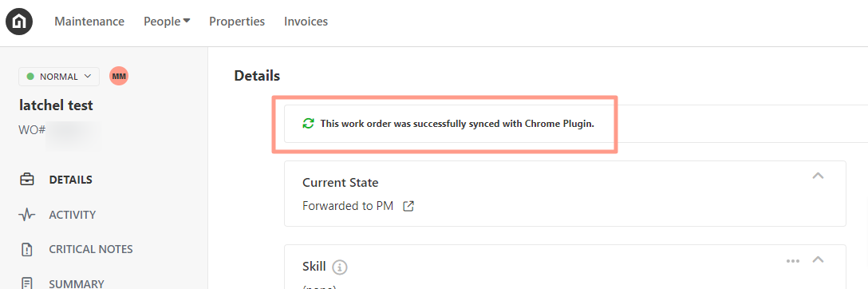Click the Summary document icon
Image resolution: width=868 pixels, height=289 pixels.
(26, 283)
